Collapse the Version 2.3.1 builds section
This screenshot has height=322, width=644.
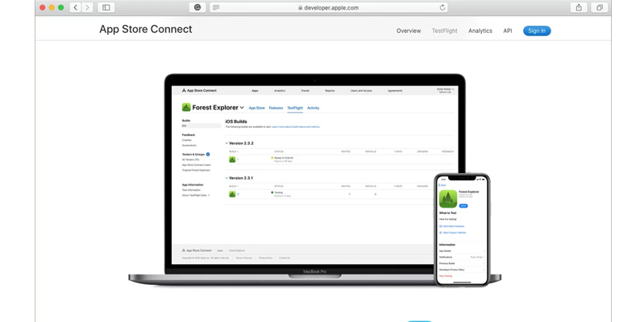point(226,178)
